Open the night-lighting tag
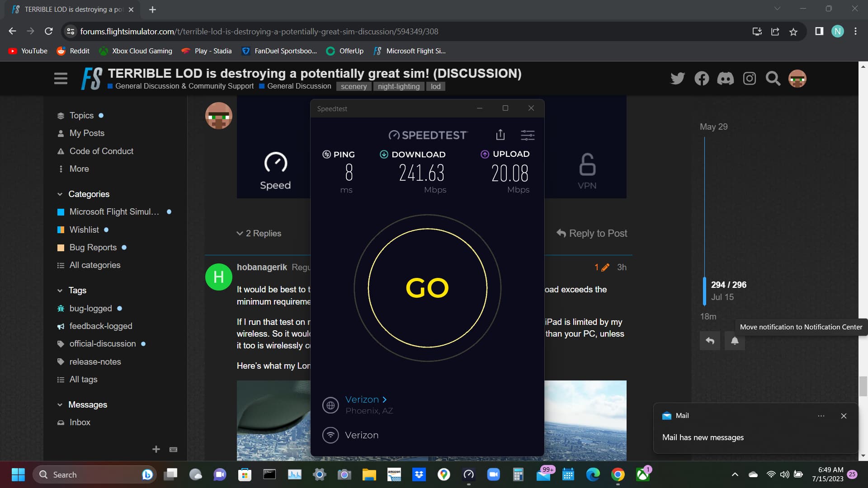Viewport: 868px width, 488px height. pos(399,86)
